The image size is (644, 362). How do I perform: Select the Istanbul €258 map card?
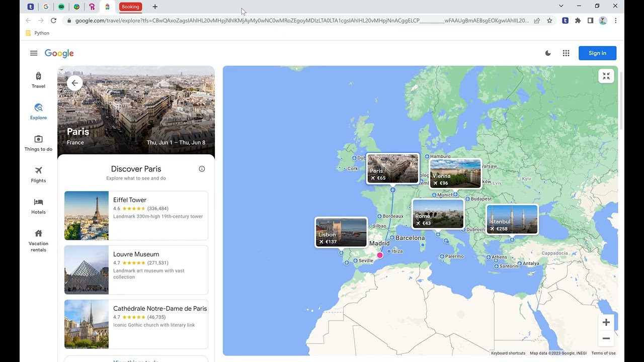pos(512,219)
